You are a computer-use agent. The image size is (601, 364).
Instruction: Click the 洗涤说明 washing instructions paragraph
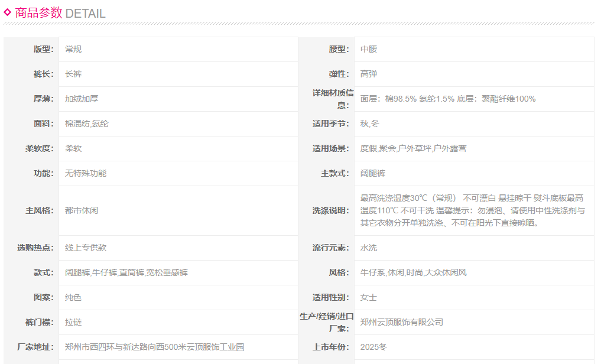click(472, 210)
